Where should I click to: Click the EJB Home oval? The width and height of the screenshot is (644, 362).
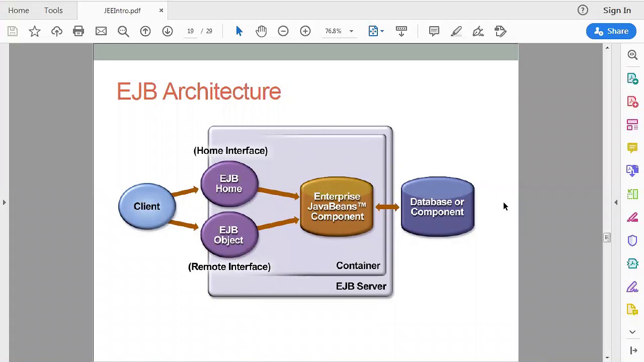pos(229,184)
